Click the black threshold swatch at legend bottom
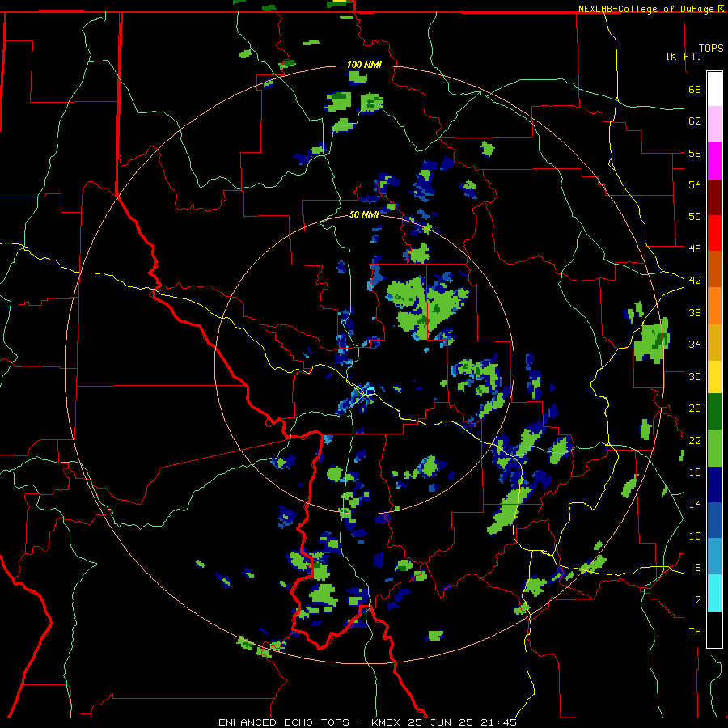728x728 pixels. (x=714, y=629)
